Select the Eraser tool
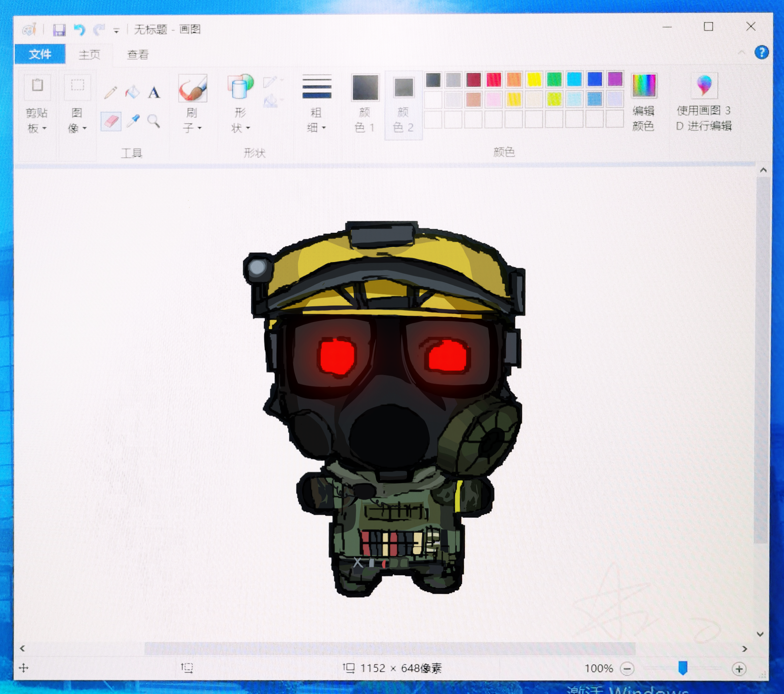The width and height of the screenshot is (784, 694). (x=111, y=122)
